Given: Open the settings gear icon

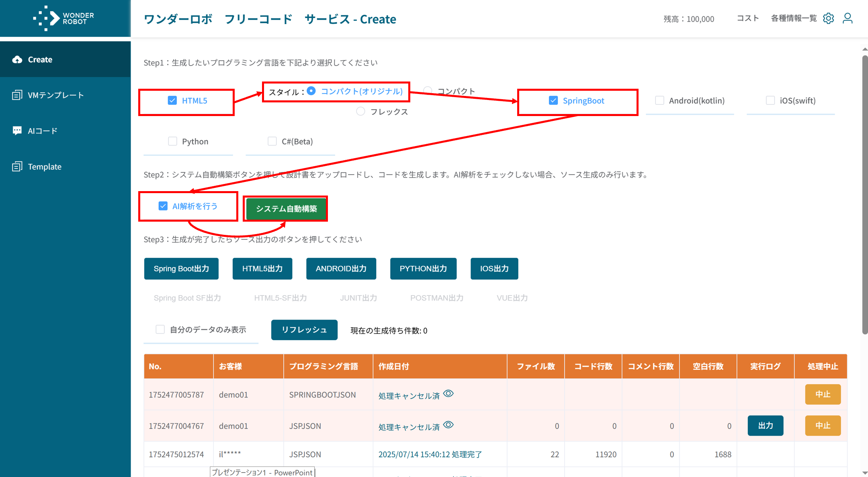Looking at the screenshot, I should (x=828, y=18).
